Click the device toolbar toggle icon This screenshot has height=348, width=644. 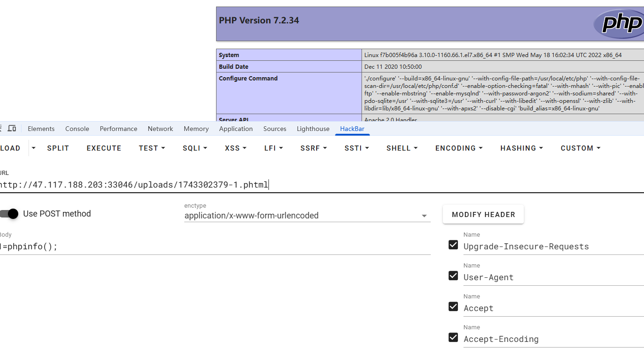[12, 129]
